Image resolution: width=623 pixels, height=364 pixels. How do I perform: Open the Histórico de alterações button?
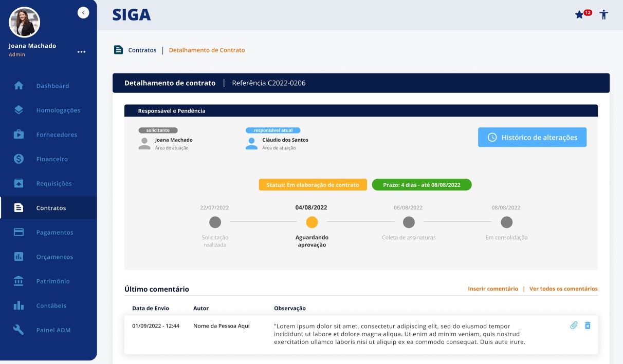pyautogui.click(x=532, y=137)
